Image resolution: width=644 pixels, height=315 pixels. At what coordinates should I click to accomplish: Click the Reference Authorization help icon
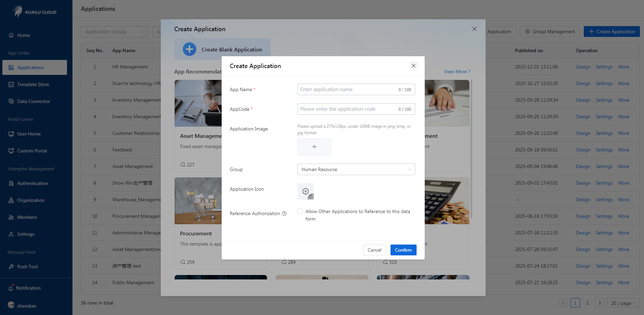coord(284,213)
